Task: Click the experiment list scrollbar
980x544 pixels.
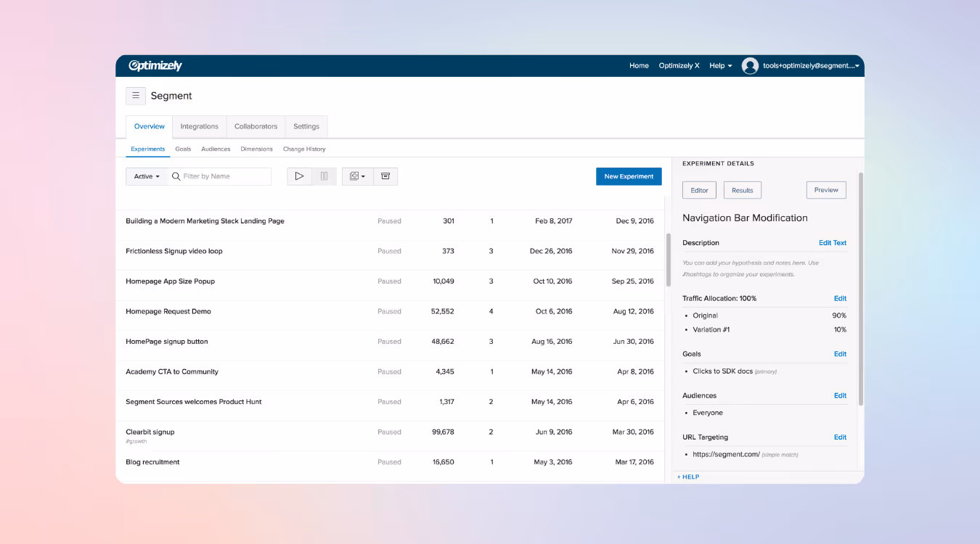Action: (668, 260)
